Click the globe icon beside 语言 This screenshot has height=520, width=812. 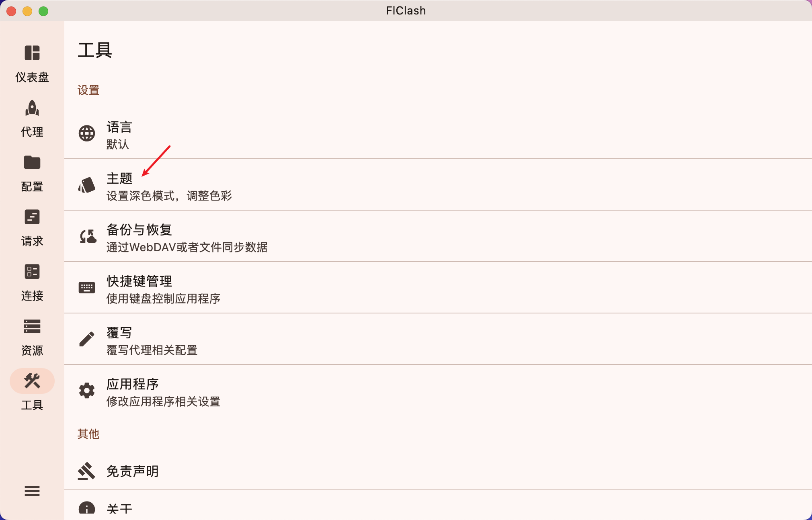(x=87, y=133)
